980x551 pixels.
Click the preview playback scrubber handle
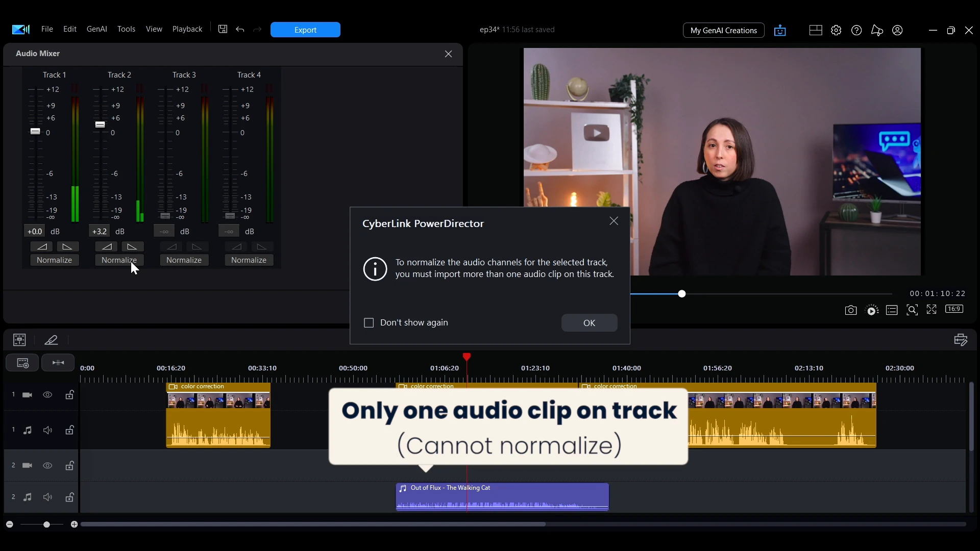[x=682, y=294]
